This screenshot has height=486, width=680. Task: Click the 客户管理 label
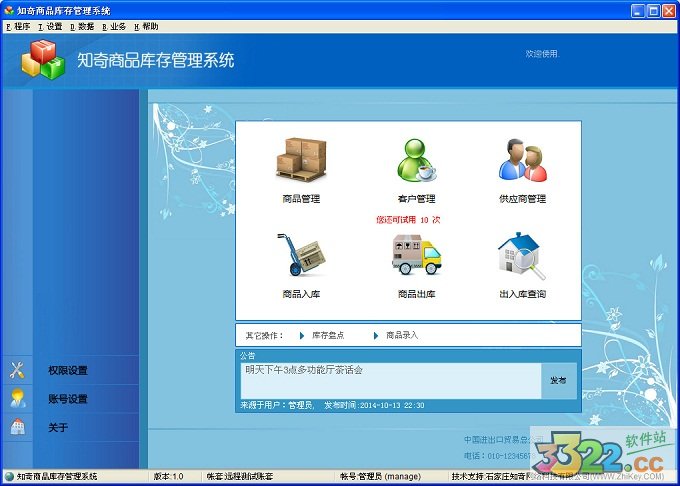[x=416, y=199]
